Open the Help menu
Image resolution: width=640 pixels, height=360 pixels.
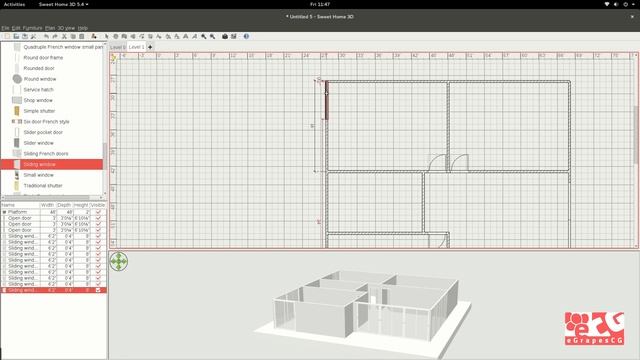pos(82,28)
